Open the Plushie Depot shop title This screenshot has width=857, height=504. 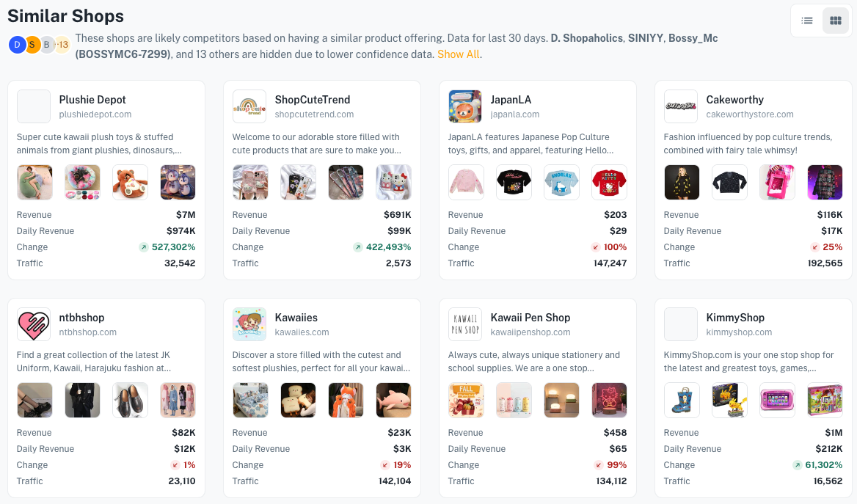[x=92, y=100]
